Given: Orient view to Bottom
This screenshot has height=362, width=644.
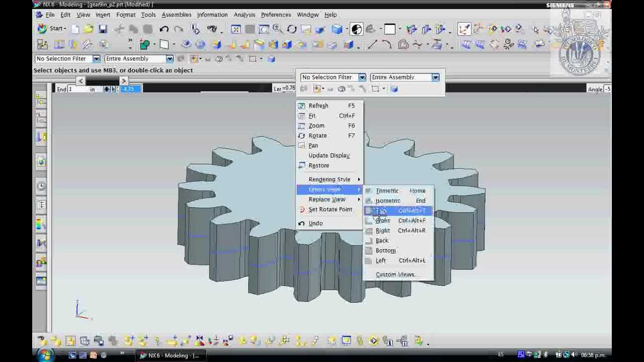Looking at the screenshot, I should (x=398, y=251).
